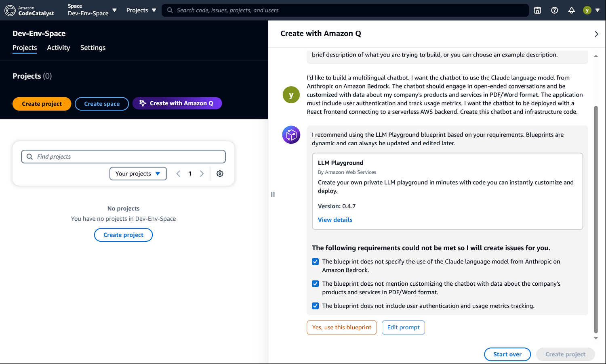Uncheck the user authentication requirement
Screen dimensions: 606x364
click(x=315, y=306)
